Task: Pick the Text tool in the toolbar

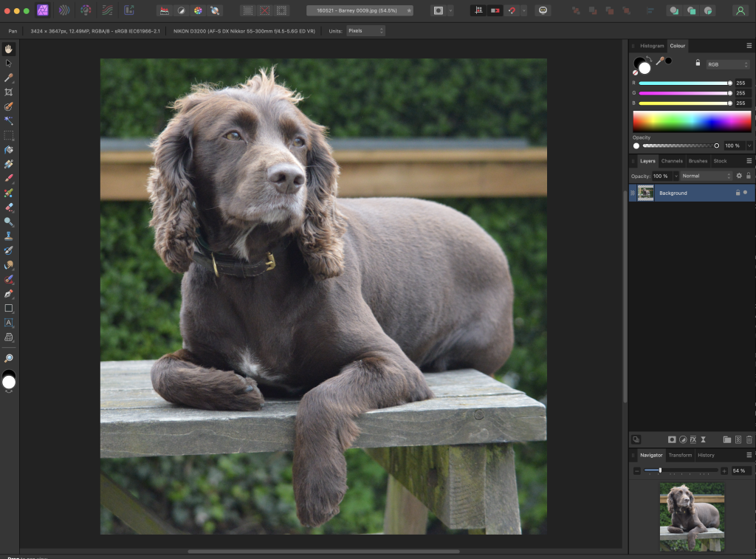Action: [x=9, y=323]
